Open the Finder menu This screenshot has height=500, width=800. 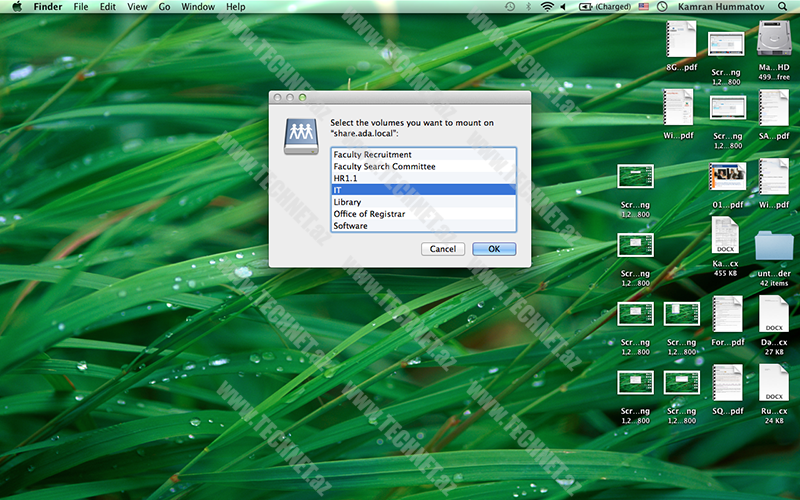click(x=48, y=7)
